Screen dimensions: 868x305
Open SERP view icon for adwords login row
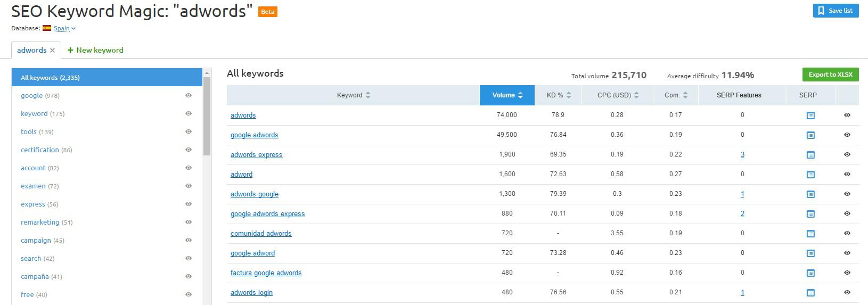click(810, 293)
